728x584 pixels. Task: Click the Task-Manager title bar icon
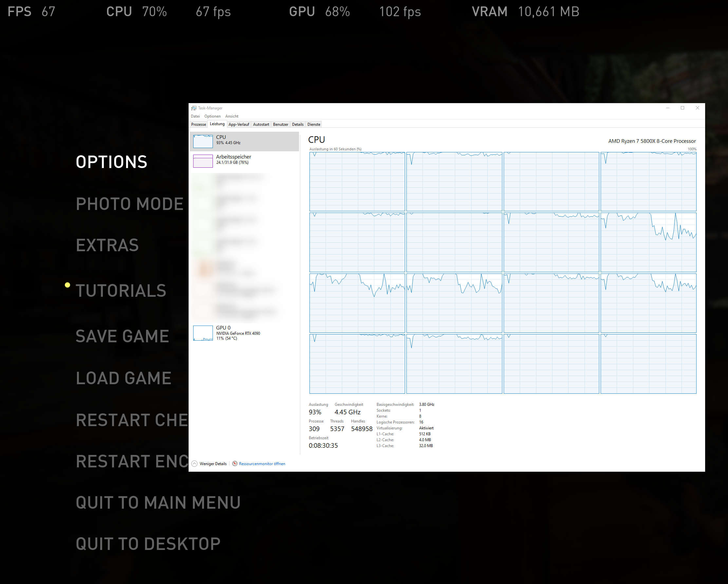click(194, 108)
